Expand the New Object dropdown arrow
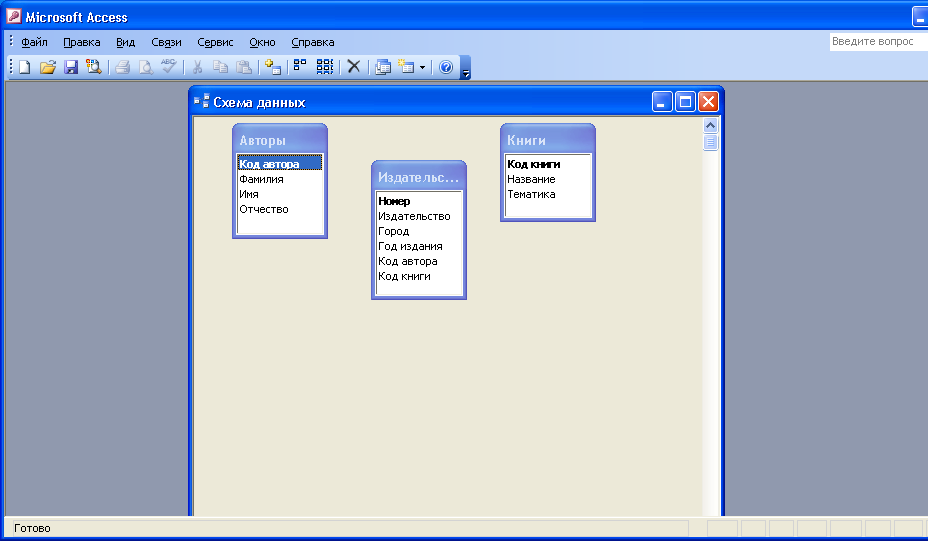The image size is (928, 541). (422, 67)
